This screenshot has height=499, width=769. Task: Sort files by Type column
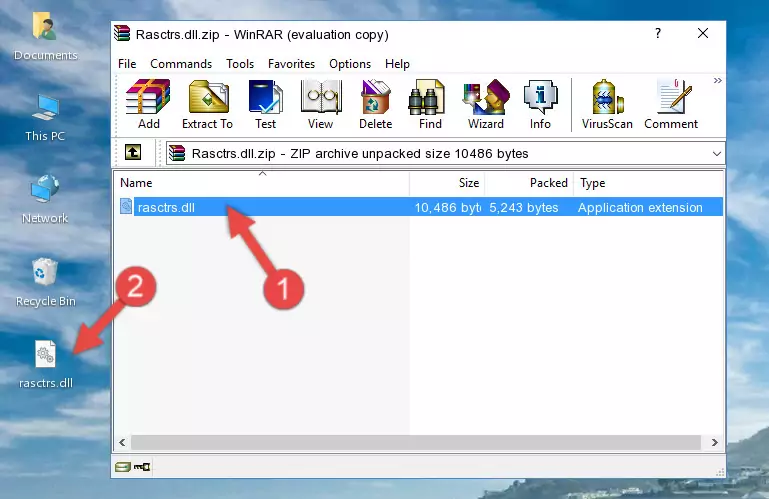648,183
